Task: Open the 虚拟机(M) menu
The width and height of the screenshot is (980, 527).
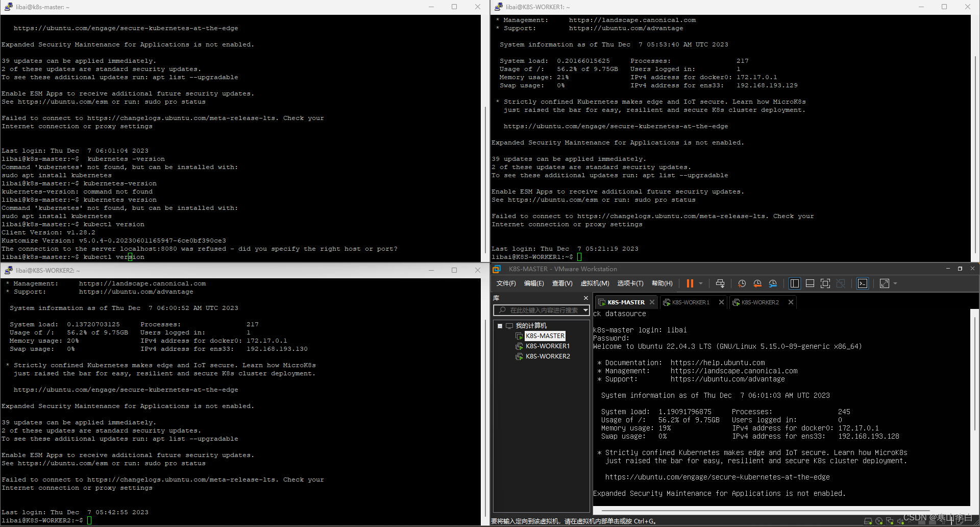Action: (595, 283)
